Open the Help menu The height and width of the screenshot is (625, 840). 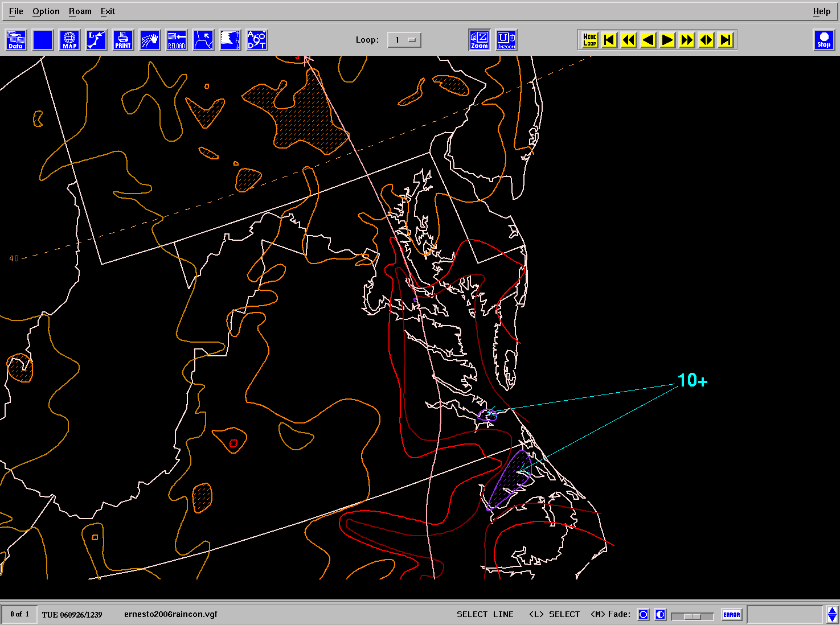pyautogui.click(x=822, y=11)
